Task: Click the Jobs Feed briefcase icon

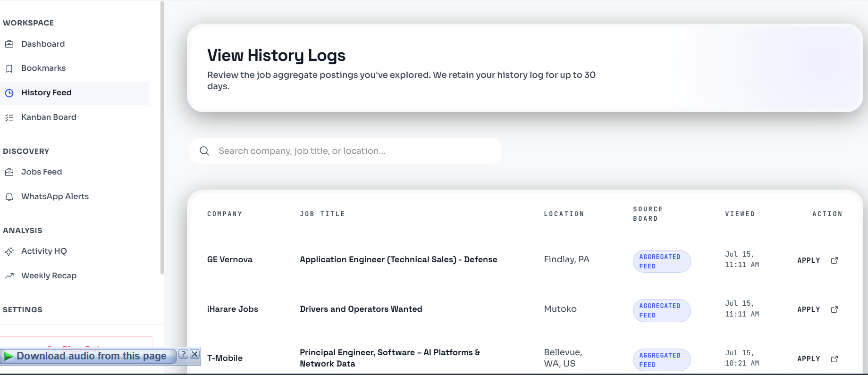Action: (9, 172)
